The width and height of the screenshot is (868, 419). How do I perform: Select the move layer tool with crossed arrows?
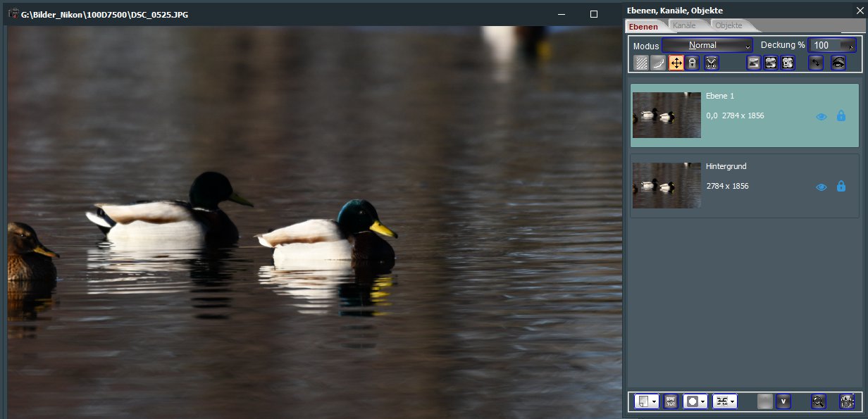[676, 63]
